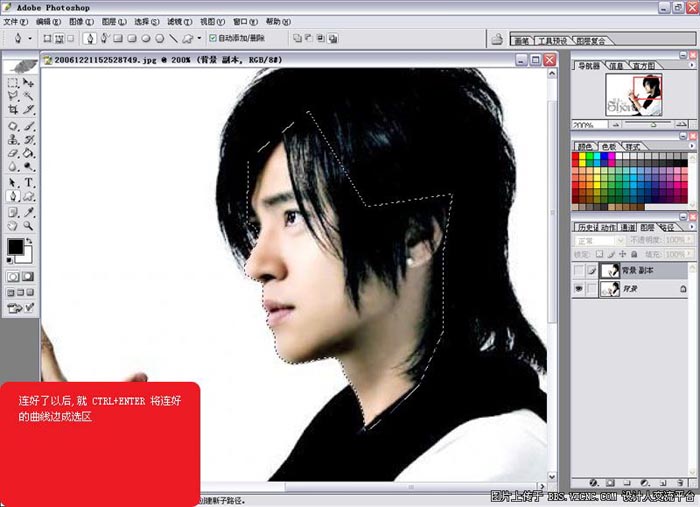Viewport: 700px width, 507px height.
Task: Show the 背景 副本 layer visibility
Action: click(580, 270)
